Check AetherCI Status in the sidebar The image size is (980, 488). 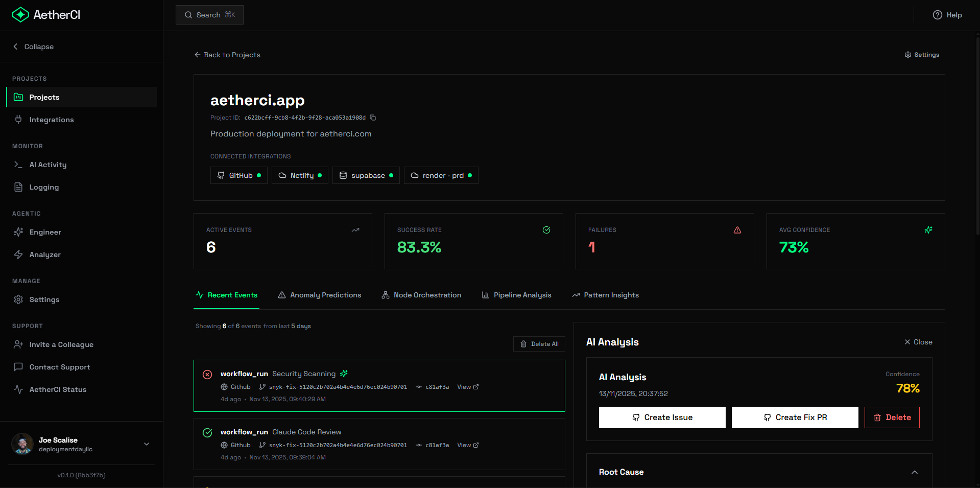click(x=58, y=389)
